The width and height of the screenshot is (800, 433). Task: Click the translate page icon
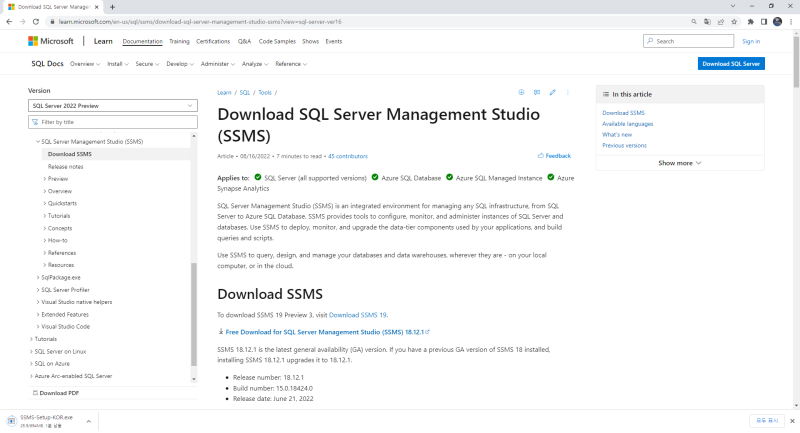tap(707, 22)
